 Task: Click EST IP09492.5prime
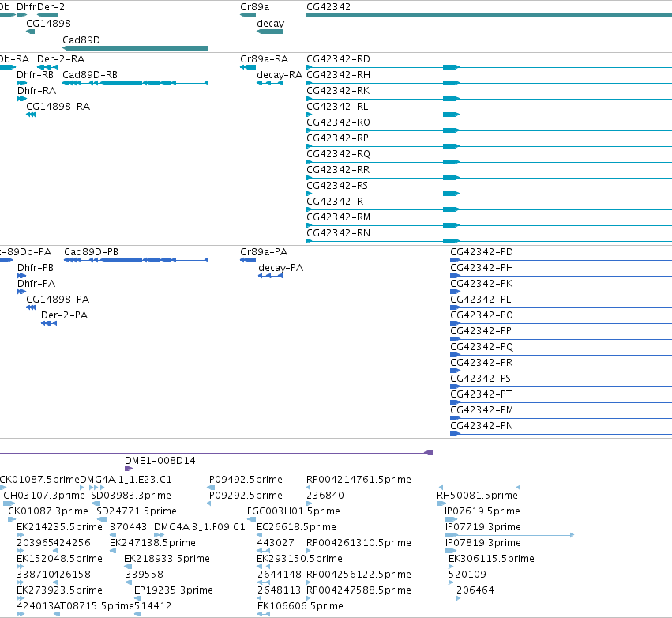click(245, 480)
